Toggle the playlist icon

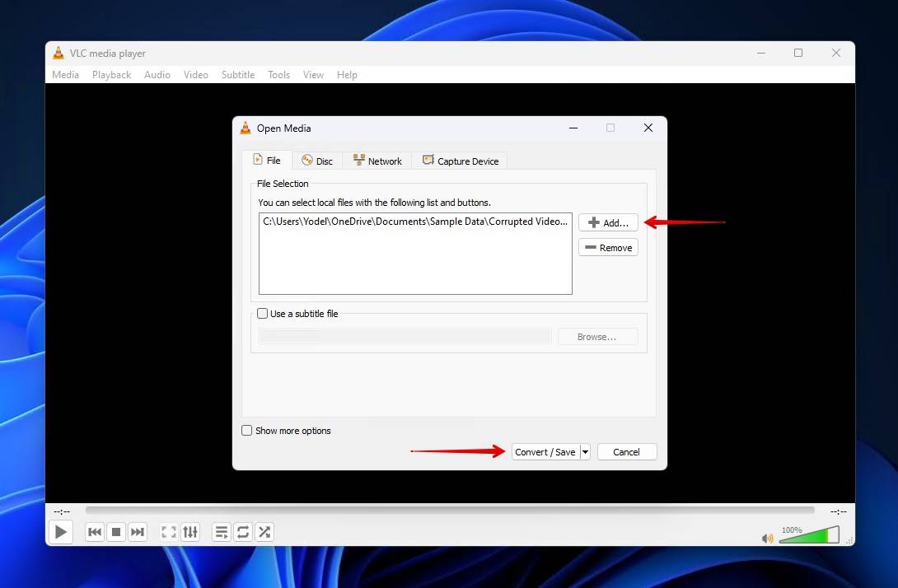click(x=221, y=532)
